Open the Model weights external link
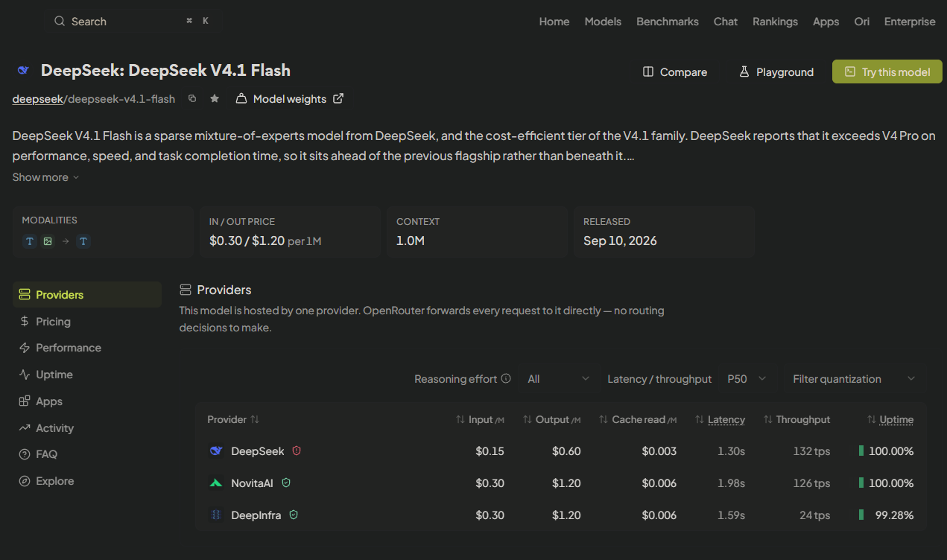 click(290, 98)
